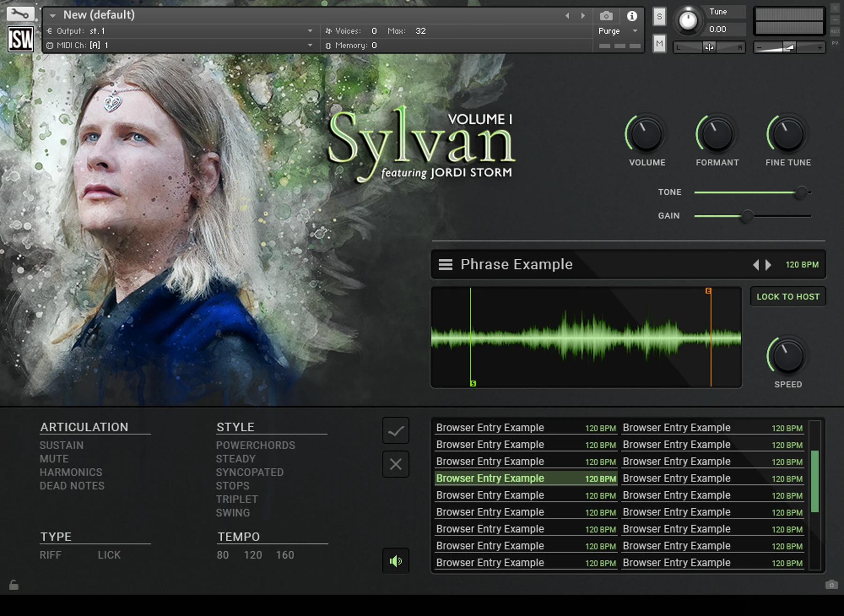Confirm filters with the checkmark button
Image resolution: width=844 pixels, height=616 pixels.
396,430
